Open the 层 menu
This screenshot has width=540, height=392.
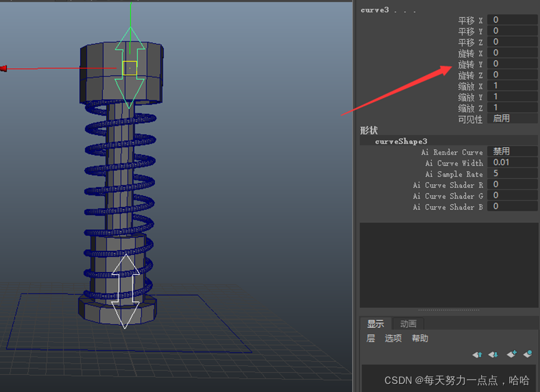pos(371,338)
